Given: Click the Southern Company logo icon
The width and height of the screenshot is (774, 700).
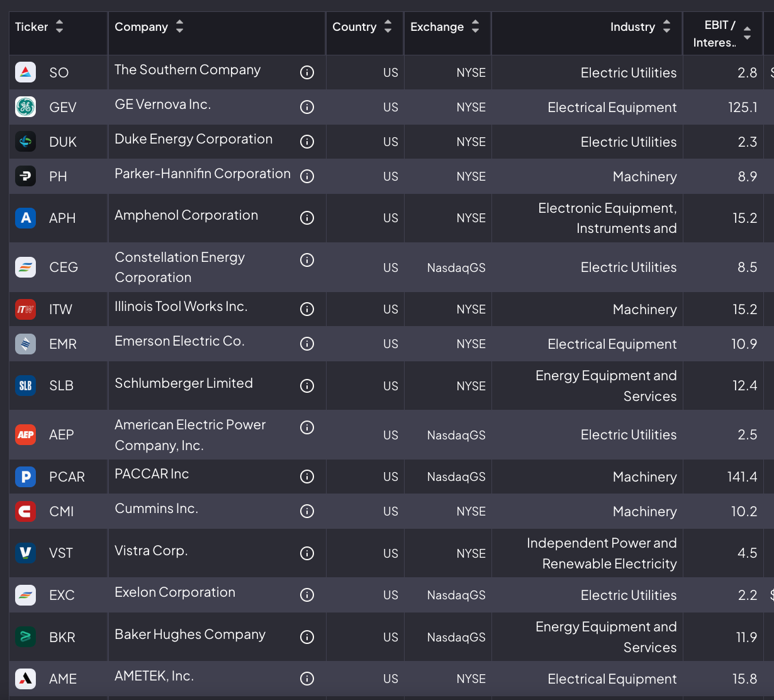Looking at the screenshot, I should tap(25, 72).
